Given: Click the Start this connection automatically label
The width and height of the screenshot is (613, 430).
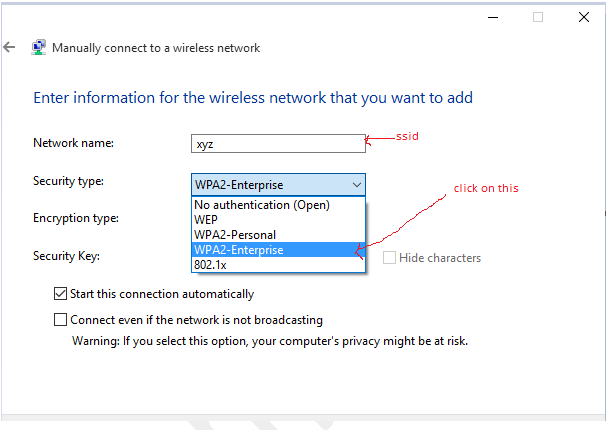Looking at the screenshot, I should point(162,294).
